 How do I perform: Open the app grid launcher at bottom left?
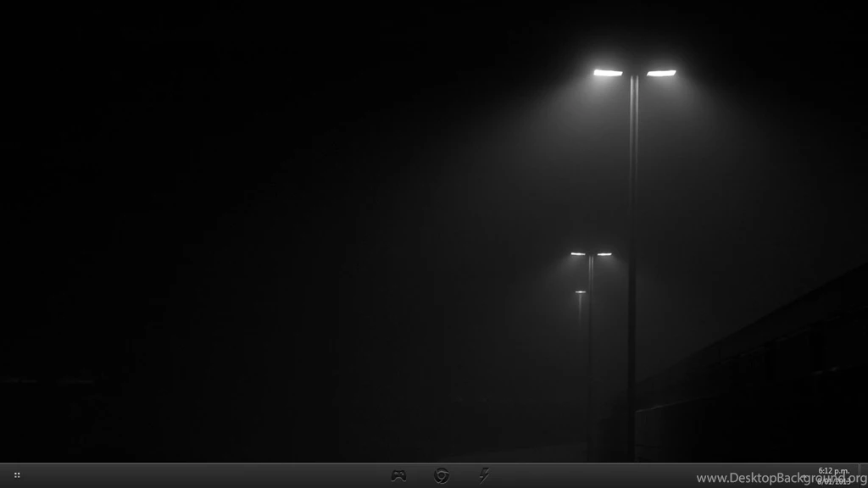(17, 475)
